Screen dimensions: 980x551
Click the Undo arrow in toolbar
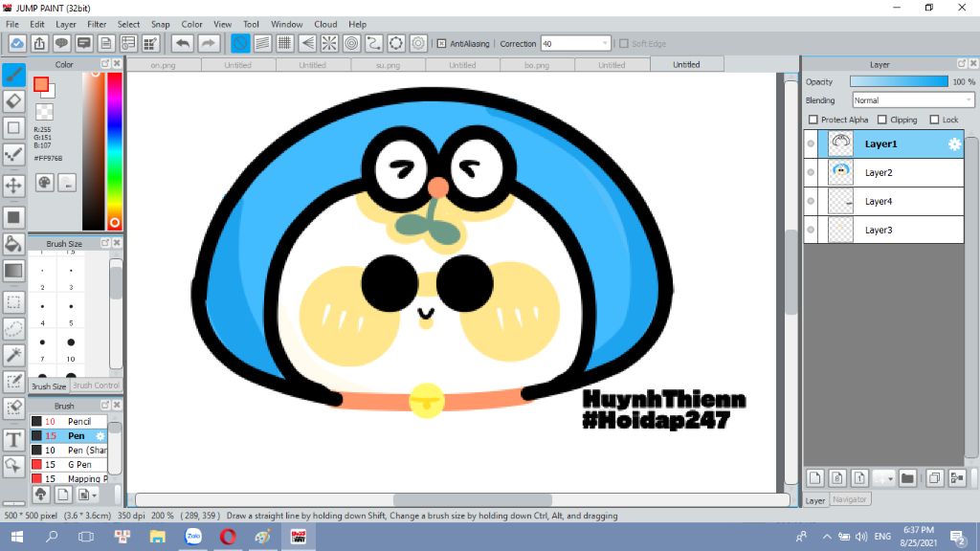(183, 43)
